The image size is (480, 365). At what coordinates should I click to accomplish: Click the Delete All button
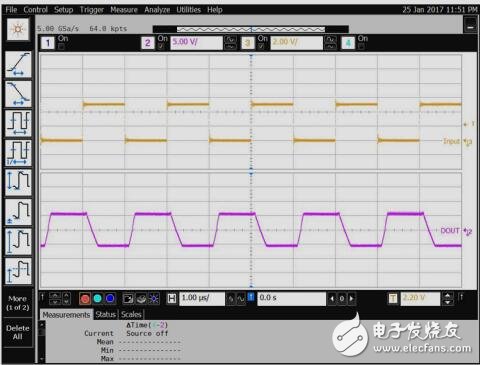tap(18, 332)
